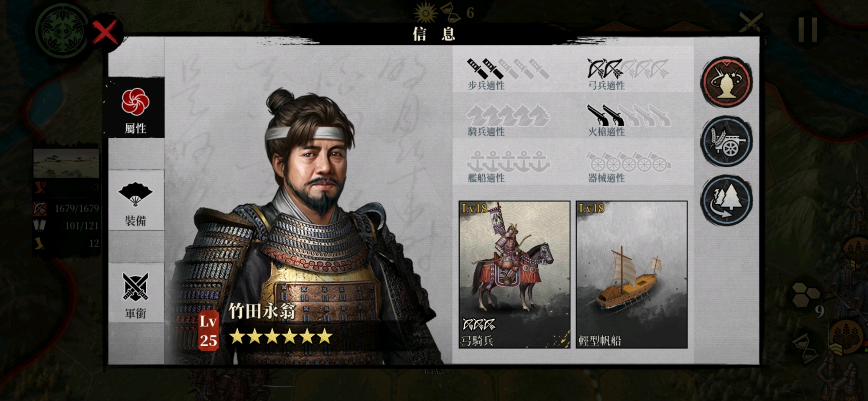Tap the 艦船適性 anchor icons

508,161
